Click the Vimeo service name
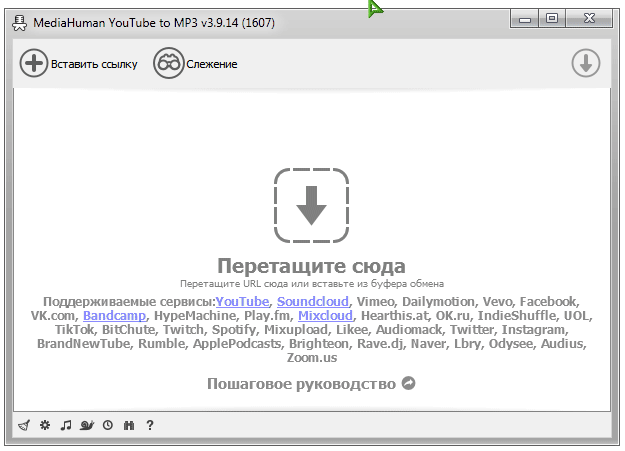Image resolution: width=625 pixels, height=451 pixels. pos(375,301)
